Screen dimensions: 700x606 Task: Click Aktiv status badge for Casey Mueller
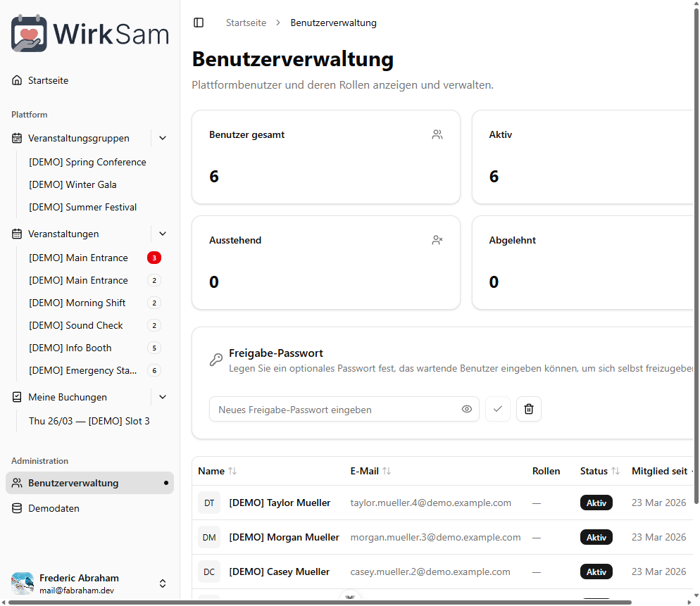click(596, 572)
